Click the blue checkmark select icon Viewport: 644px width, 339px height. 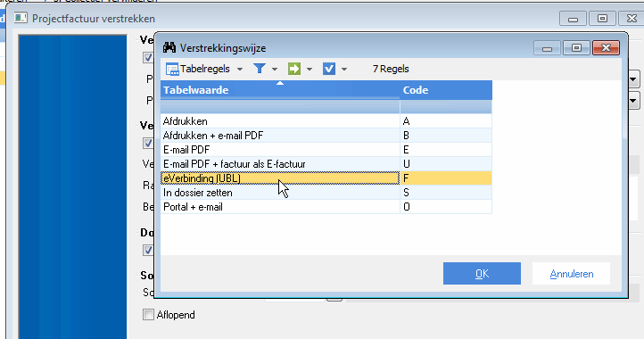coord(329,69)
